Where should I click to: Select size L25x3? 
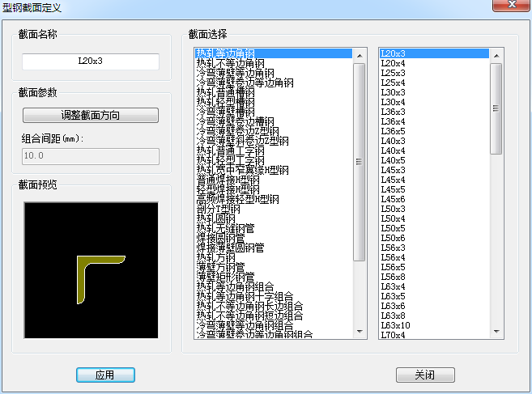click(x=434, y=74)
